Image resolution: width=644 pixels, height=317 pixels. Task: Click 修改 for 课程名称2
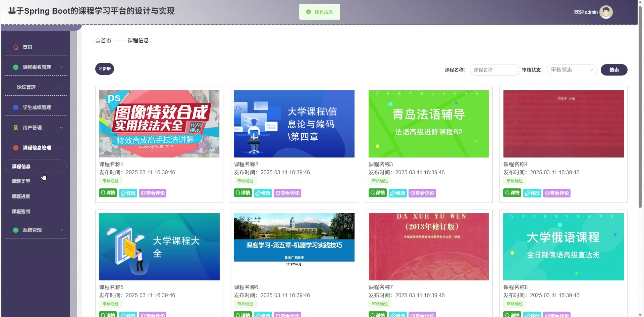(263, 193)
